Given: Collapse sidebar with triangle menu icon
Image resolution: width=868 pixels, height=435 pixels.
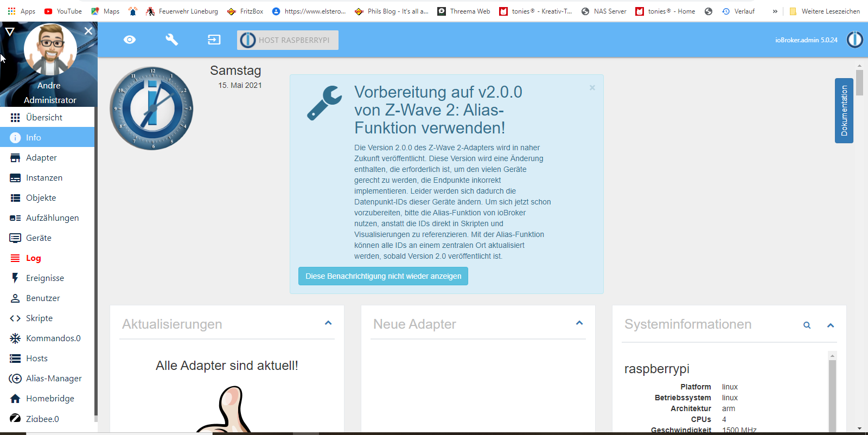Looking at the screenshot, I should [x=10, y=32].
